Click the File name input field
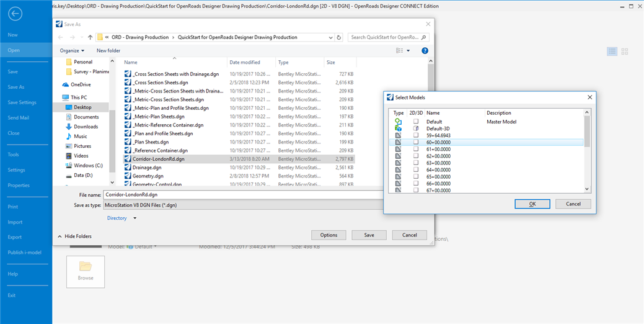 (242, 194)
